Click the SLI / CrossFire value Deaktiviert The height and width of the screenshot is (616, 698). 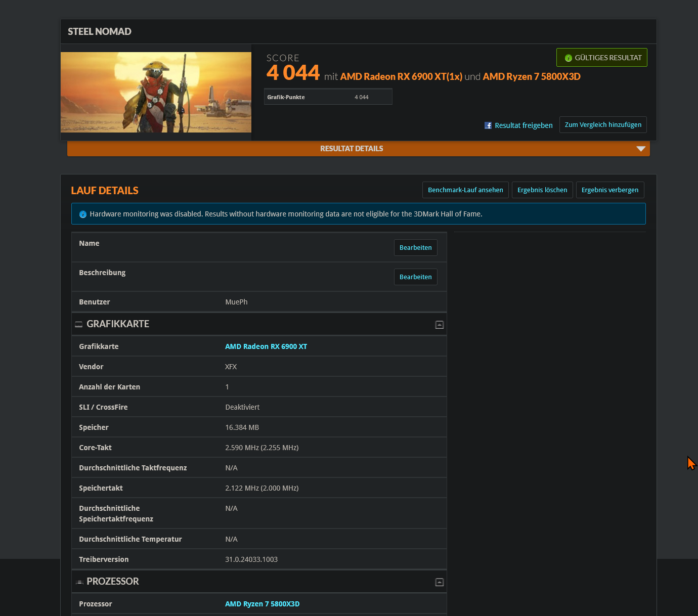(242, 407)
